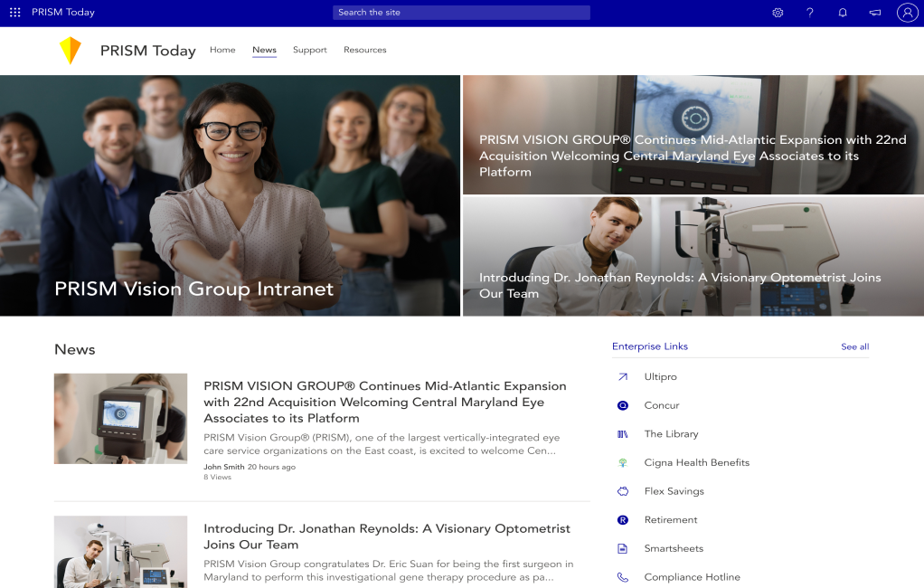The image size is (924, 588).
Task: Open the notifications bell icon
Action: tap(843, 13)
